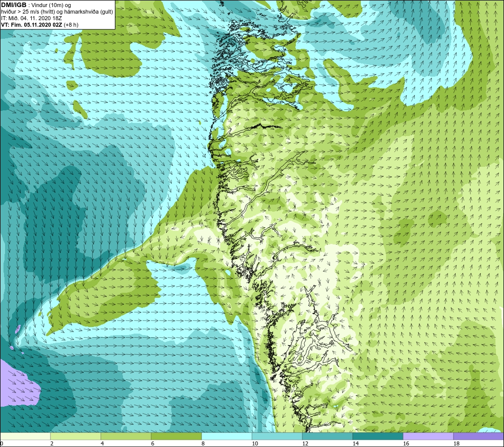Click the 10–12 m/s turquoise swatch
This screenshot has width=504, height=447.
point(277,436)
